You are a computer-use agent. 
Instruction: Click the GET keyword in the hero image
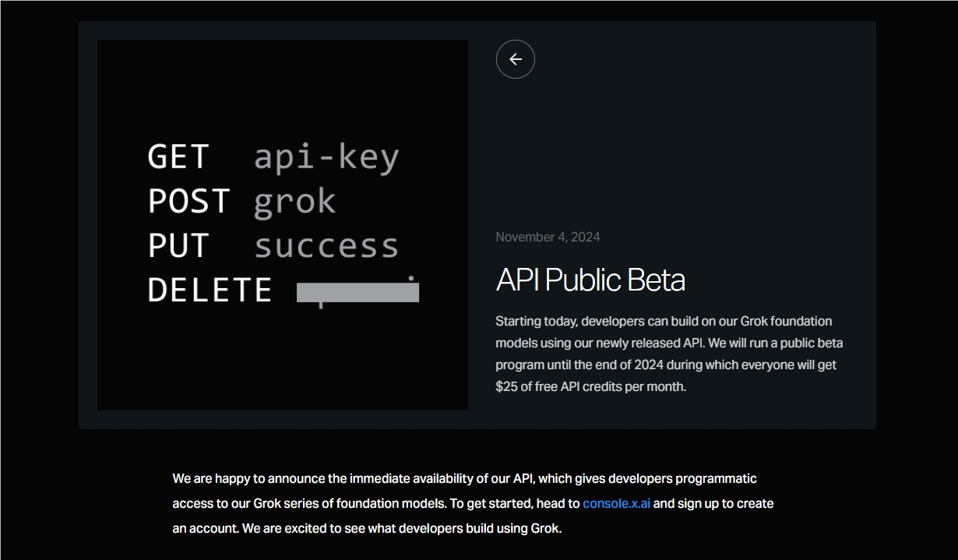pyautogui.click(x=178, y=157)
